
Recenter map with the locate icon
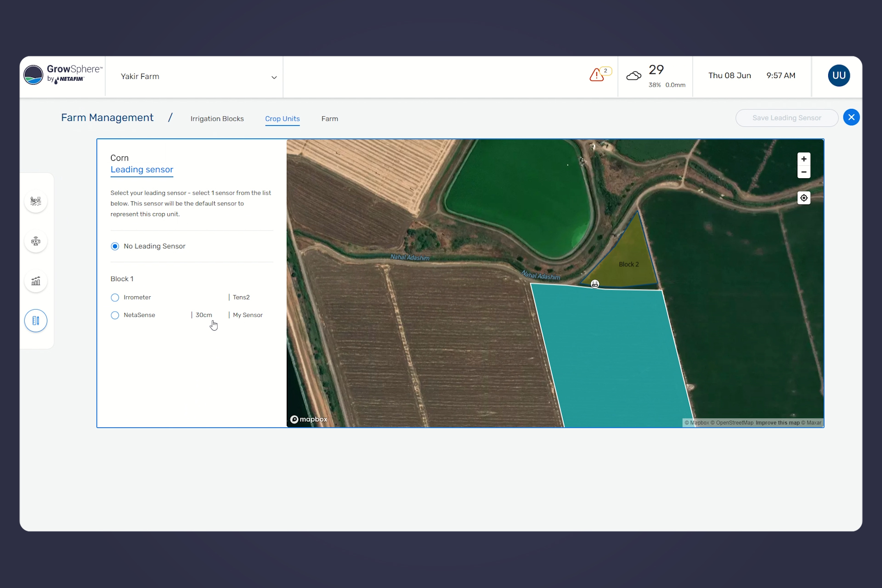pos(803,198)
